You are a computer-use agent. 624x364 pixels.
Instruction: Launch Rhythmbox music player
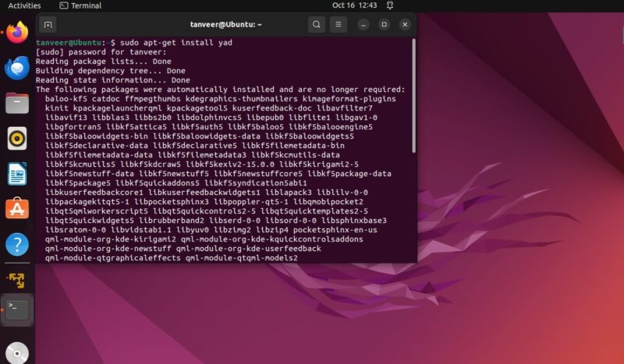click(17, 139)
